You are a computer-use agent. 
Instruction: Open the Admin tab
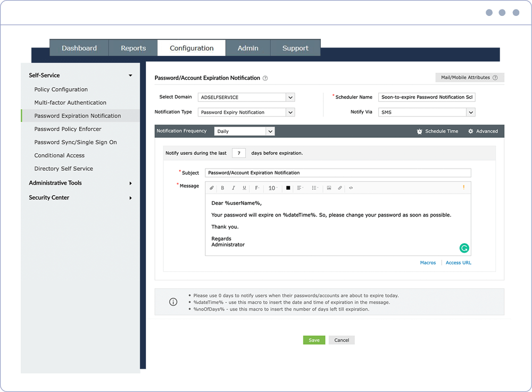248,48
